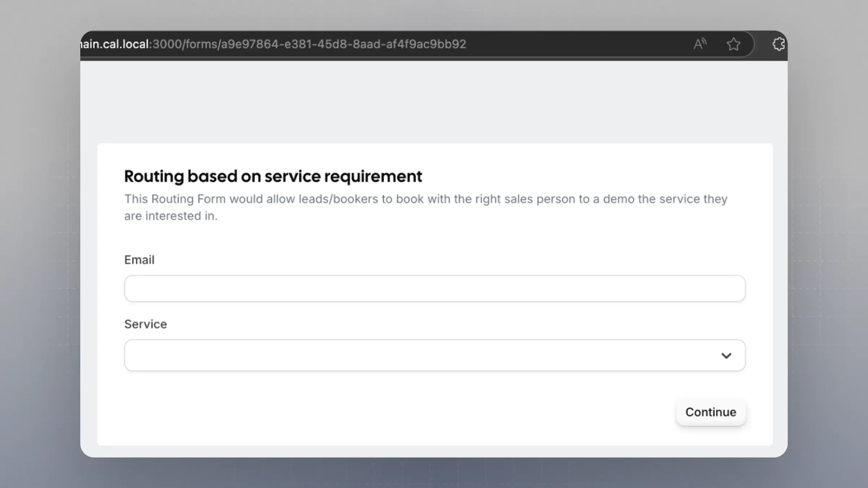The width and height of the screenshot is (868, 488).
Task: Add page to favorites with star icon
Action: 733,44
